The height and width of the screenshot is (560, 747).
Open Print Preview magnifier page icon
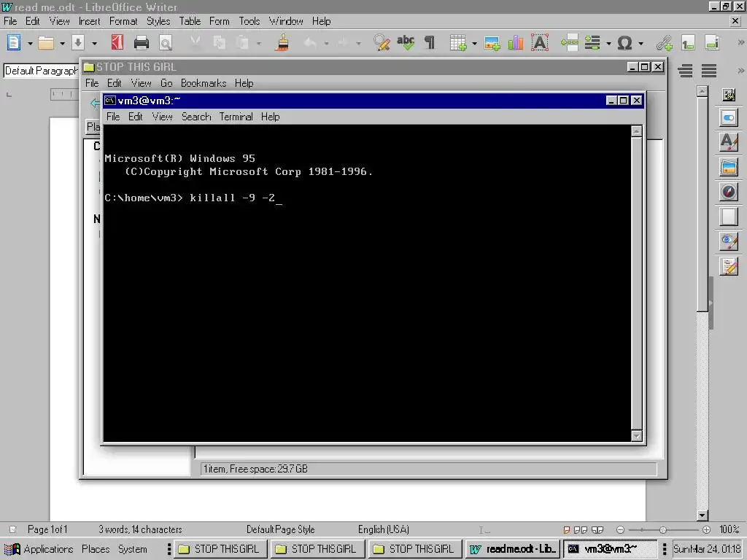(x=166, y=43)
